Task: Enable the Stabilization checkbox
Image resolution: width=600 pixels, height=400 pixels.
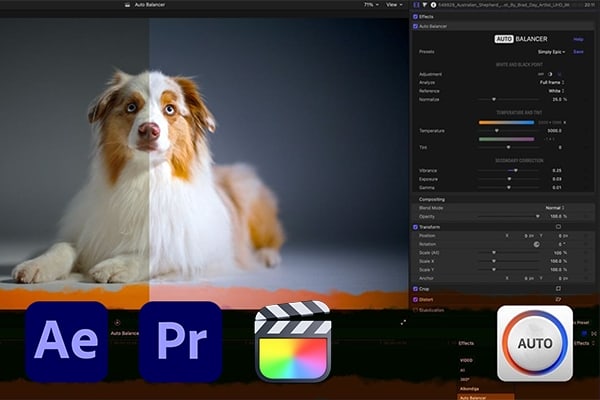Action: pos(415,310)
